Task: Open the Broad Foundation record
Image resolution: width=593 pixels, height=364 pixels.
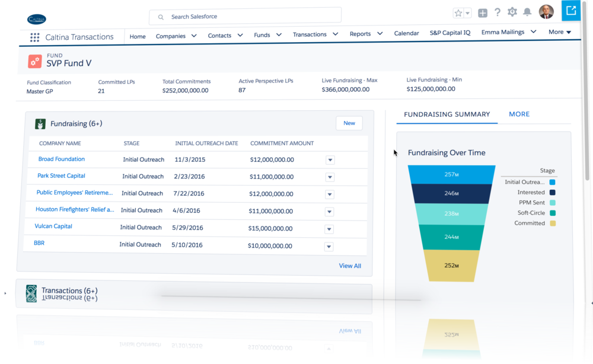Action: [62, 159]
